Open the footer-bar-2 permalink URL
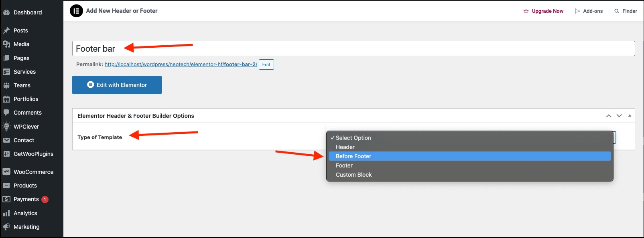This screenshot has width=644, height=238. [x=181, y=64]
